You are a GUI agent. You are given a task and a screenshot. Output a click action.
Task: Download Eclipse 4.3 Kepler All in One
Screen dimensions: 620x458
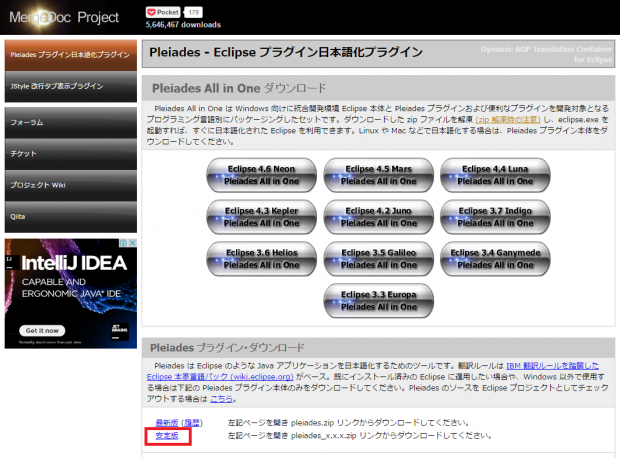[261, 217]
